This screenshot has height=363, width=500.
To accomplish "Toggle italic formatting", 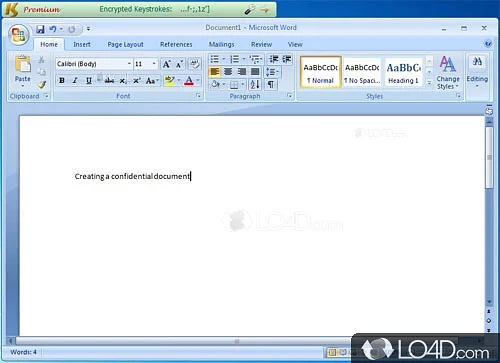I will [75, 80].
